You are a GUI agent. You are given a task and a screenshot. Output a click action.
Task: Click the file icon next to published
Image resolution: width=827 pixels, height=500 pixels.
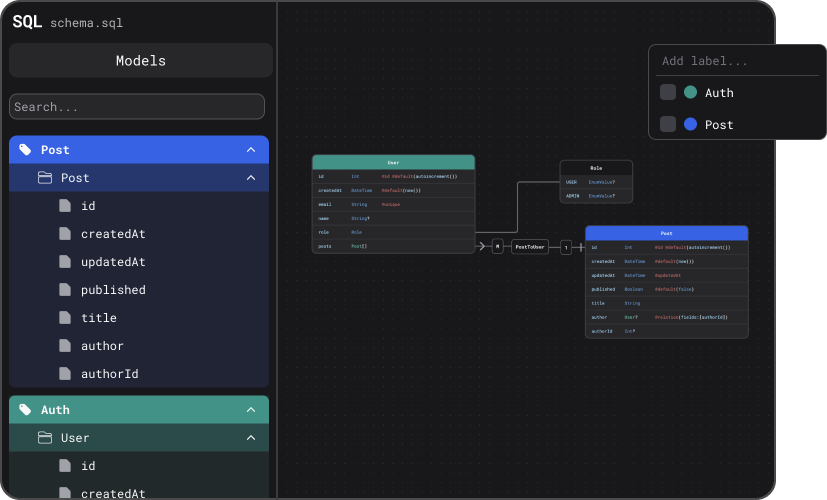pos(65,290)
